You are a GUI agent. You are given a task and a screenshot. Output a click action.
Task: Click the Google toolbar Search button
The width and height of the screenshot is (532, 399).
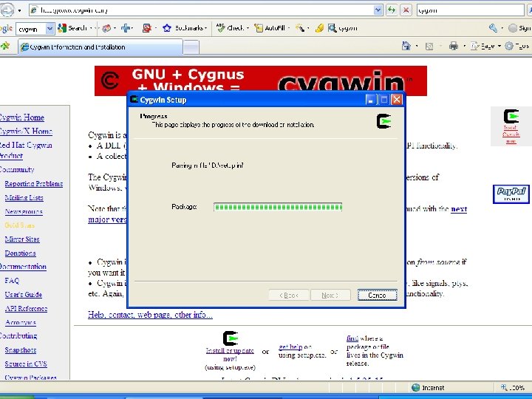(72, 28)
